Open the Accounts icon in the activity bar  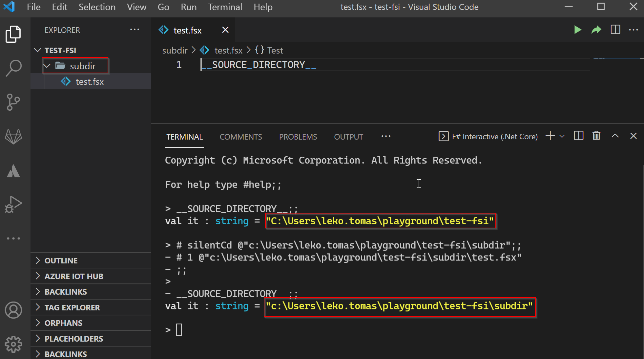coord(13,310)
